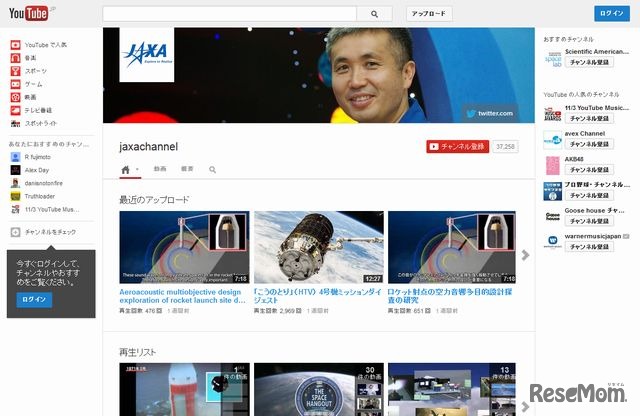
Task: Click the チャンネルをチェック plus icon
Action: point(16,232)
